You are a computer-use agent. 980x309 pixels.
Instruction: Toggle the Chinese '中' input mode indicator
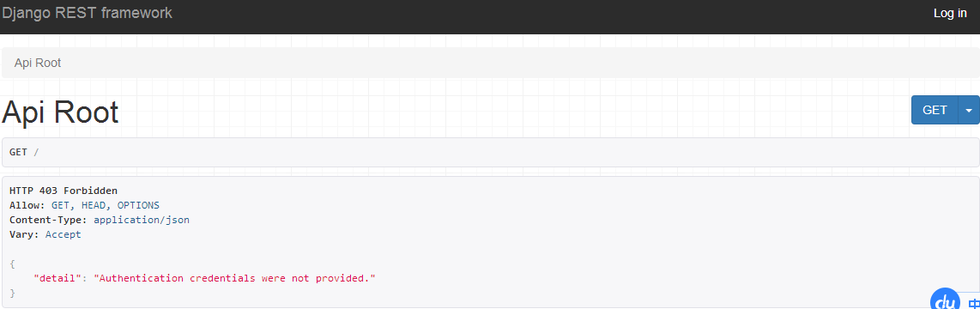point(973,303)
